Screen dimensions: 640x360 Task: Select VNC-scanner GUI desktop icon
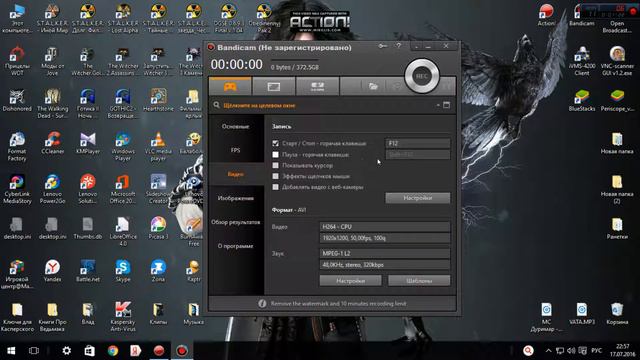617,61
